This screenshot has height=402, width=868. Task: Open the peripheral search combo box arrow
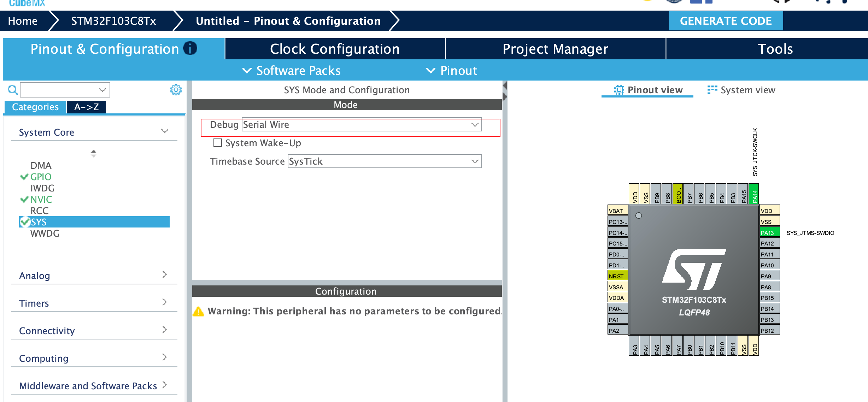102,90
